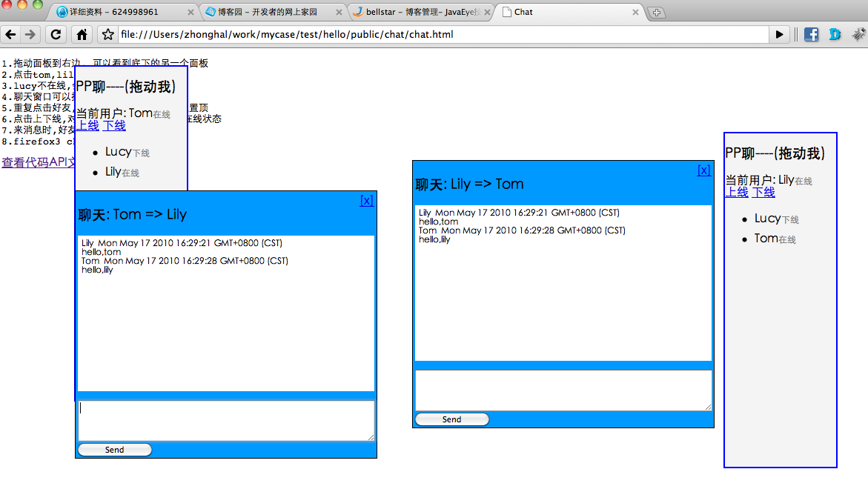Open the wrench settings icon
Viewport: 868px width, 489px height.
click(858, 34)
